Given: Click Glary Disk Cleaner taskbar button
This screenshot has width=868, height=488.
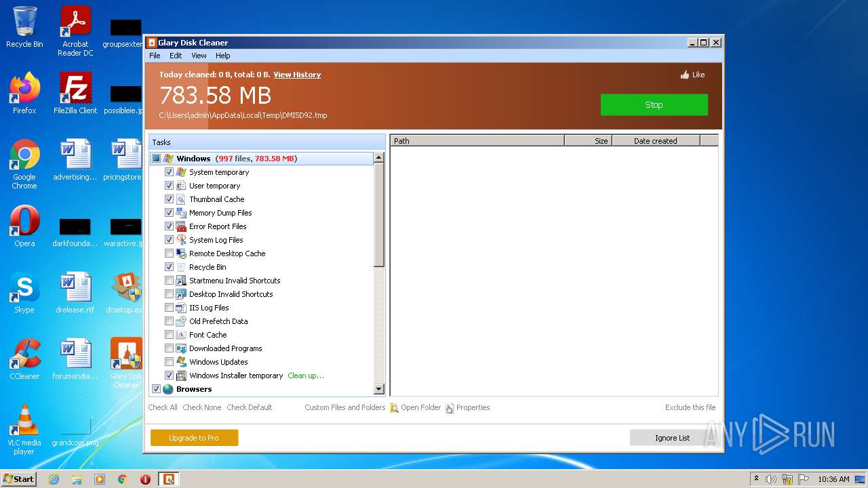Looking at the screenshot, I should click(x=169, y=479).
